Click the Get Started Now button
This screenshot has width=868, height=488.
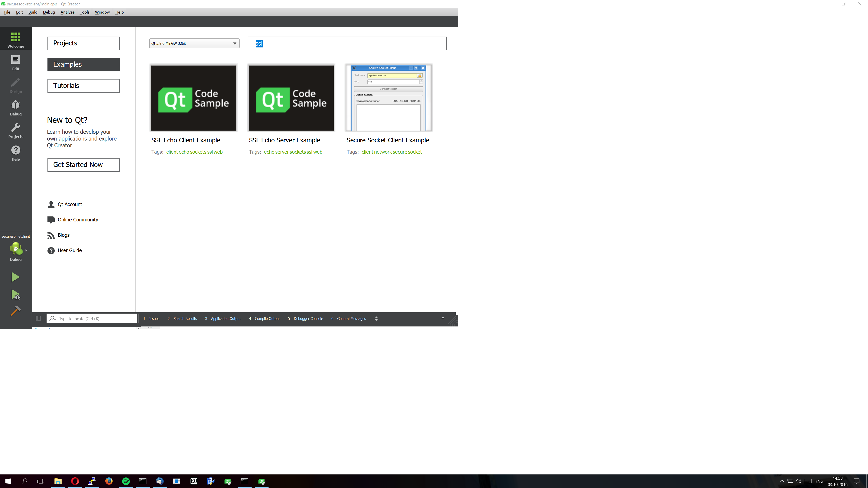(84, 165)
